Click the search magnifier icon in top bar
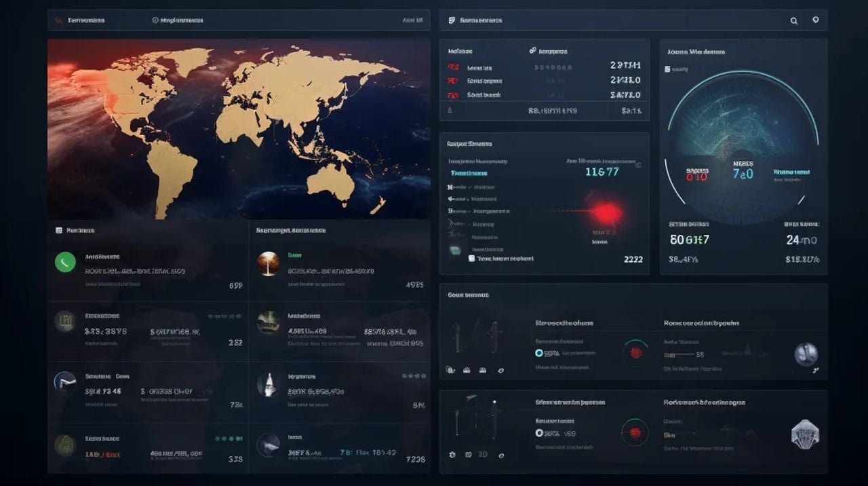The image size is (868, 486). (x=793, y=20)
